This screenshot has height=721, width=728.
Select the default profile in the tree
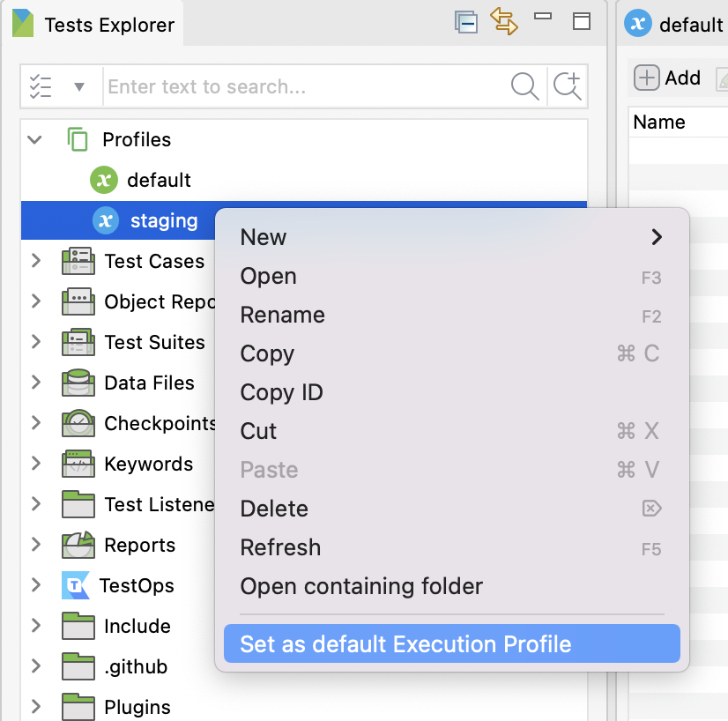(159, 181)
